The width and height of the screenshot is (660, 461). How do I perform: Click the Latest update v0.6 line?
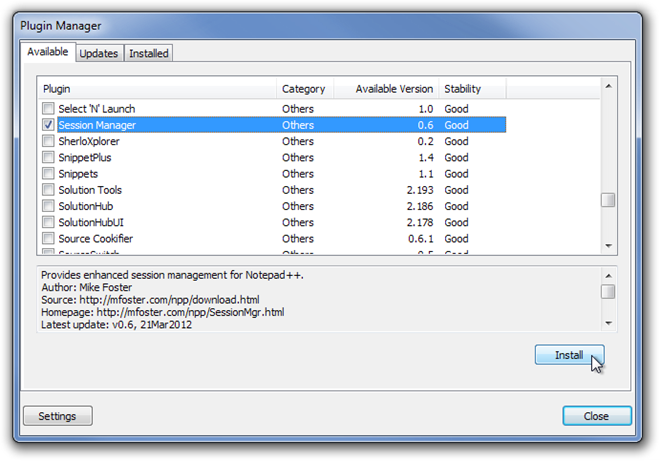tap(116, 325)
